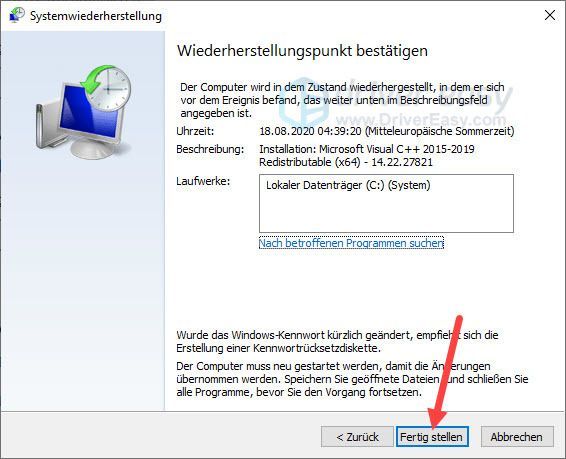The image size is (566, 459).
Task: Click the Wiederherstellungspunkt bestätigen heading
Action: [x=302, y=51]
